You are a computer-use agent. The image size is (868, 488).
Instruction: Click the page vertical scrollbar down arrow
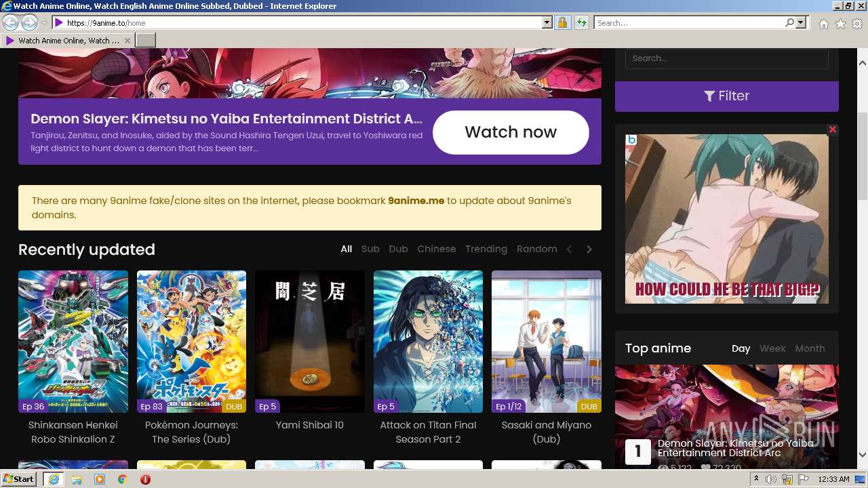[x=862, y=455]
